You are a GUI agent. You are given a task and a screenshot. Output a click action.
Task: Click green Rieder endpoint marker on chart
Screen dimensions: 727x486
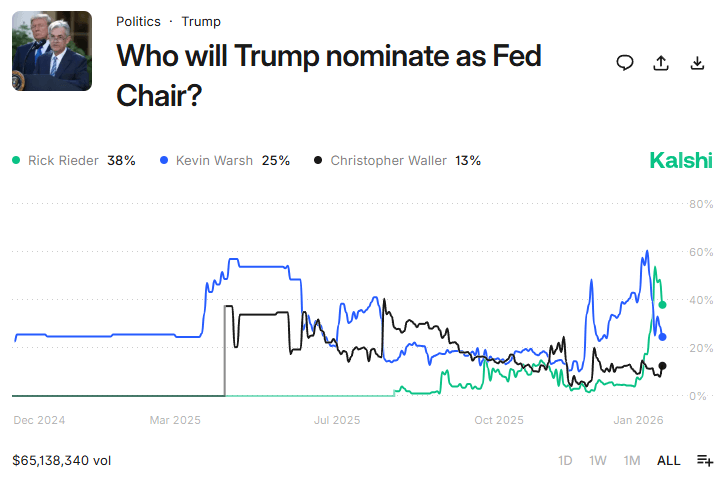click(662, 304)
